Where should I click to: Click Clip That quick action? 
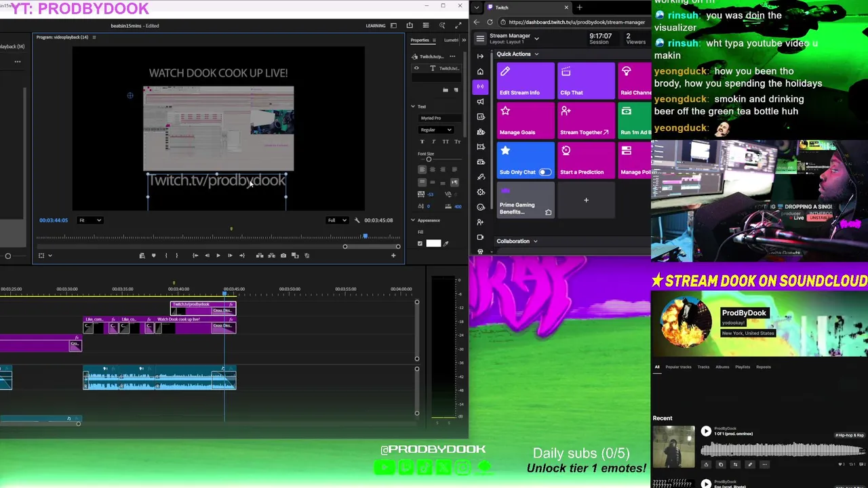(586, 81)
